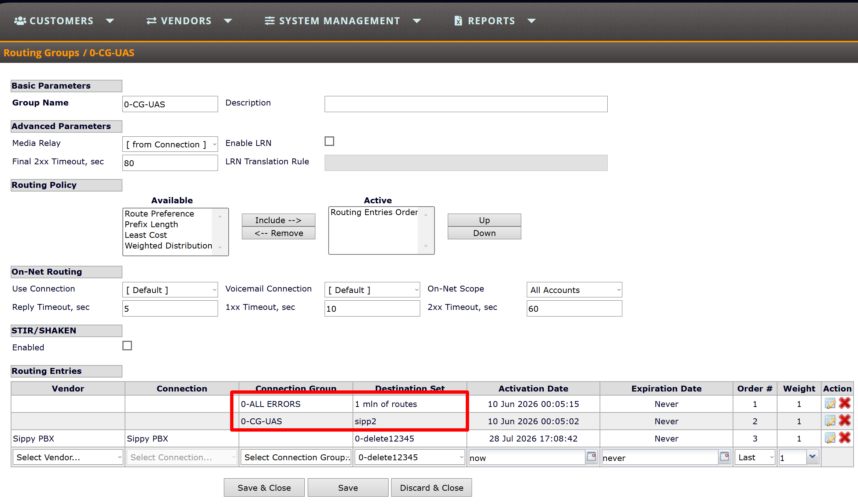
Task: Select Prefix Length in Available list
Action: (x=151, y=224)
